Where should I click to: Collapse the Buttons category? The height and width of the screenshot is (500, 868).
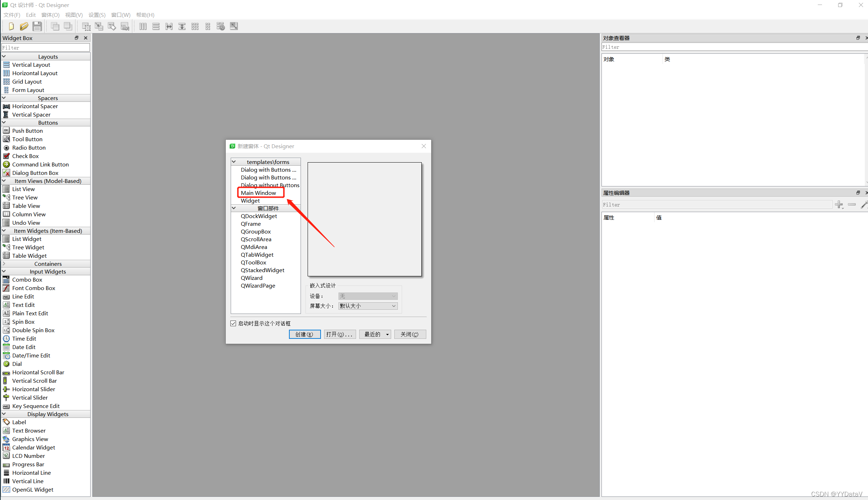pyautogui.click(x=4, y=123)
